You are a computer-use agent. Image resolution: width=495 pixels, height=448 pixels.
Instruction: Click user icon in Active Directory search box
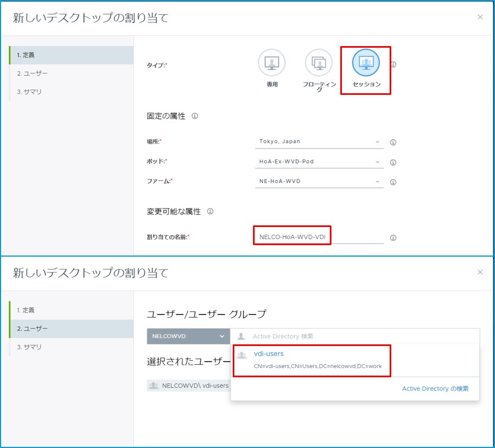tap(241, 336)
